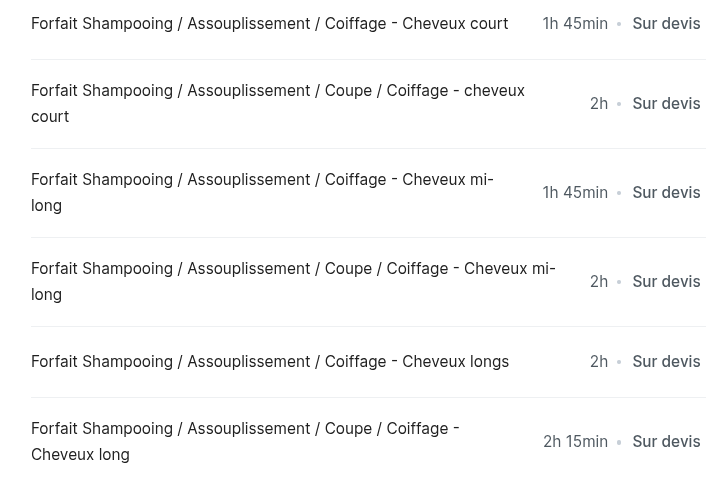Image resolution: width=706 pixels, height=480 pixels.
Task: Open the Coiffage - Cheveux longs forfait
Action: [269, 361]
